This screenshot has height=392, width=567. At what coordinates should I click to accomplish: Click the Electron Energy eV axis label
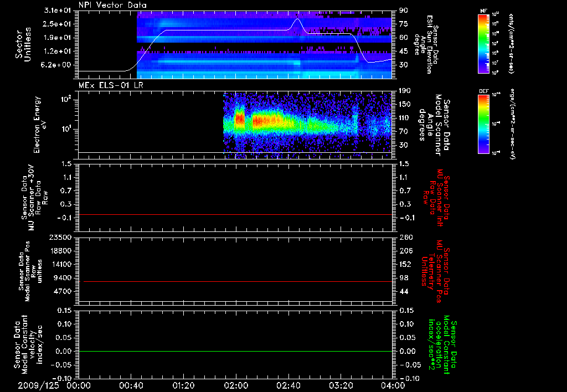point(40,125)
